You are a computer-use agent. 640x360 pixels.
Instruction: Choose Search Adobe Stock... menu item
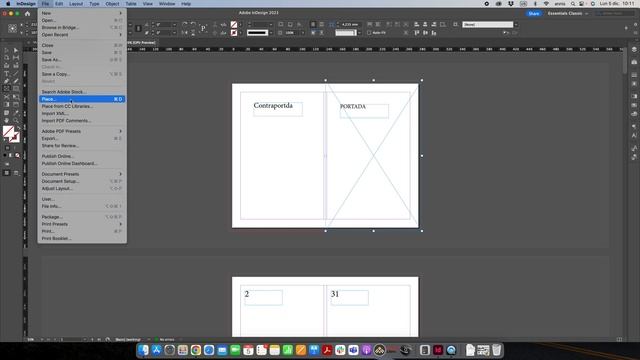click(82, 92)
